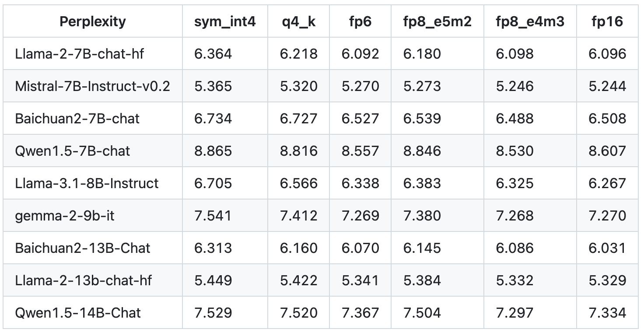
Task: Select the gemma-2-9b-it row label
Action: click(x=65, y=216)
